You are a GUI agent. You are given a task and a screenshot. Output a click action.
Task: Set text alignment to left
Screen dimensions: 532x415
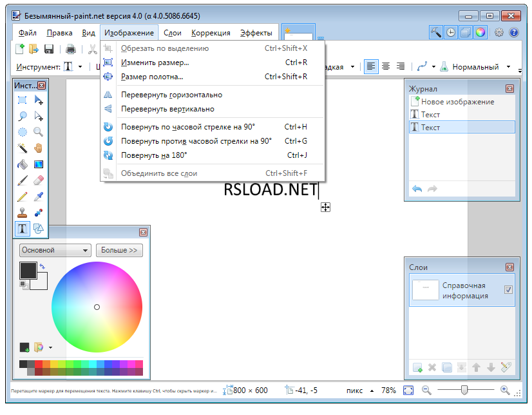[x=371, y=66]
